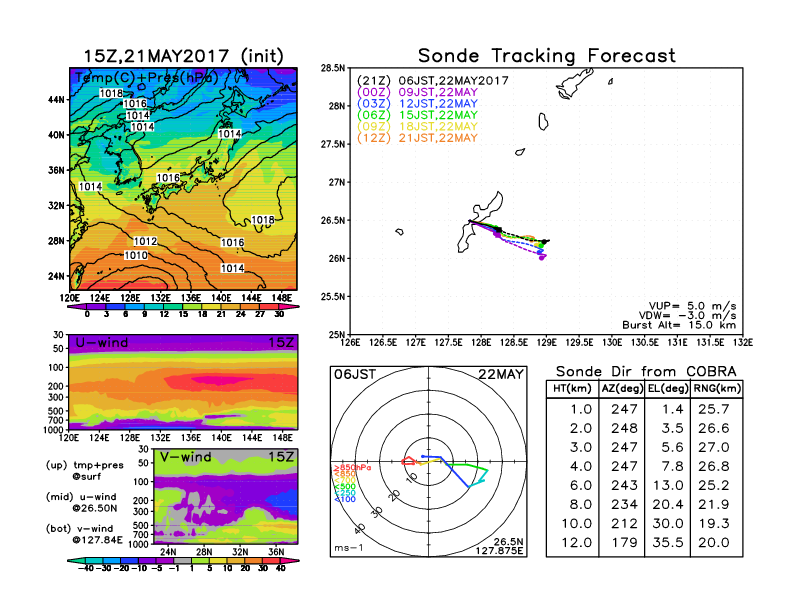Select the elevation value "7.8"
This screenshot has width=792, height=612.
[x=673, y=466]
